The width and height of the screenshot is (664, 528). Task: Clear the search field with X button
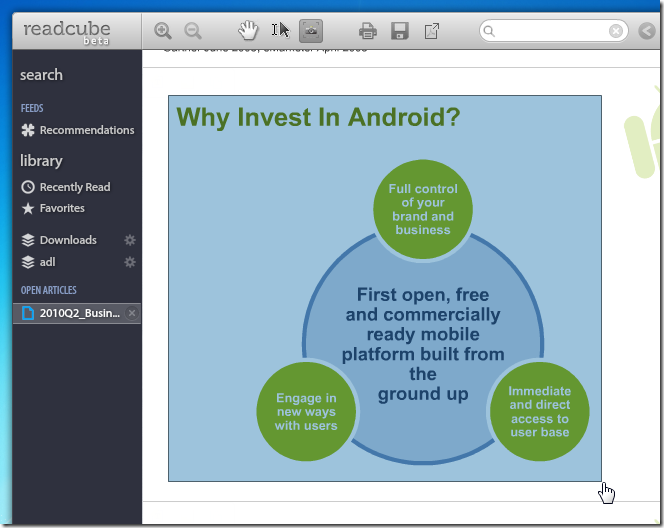[x=616, y=31]
